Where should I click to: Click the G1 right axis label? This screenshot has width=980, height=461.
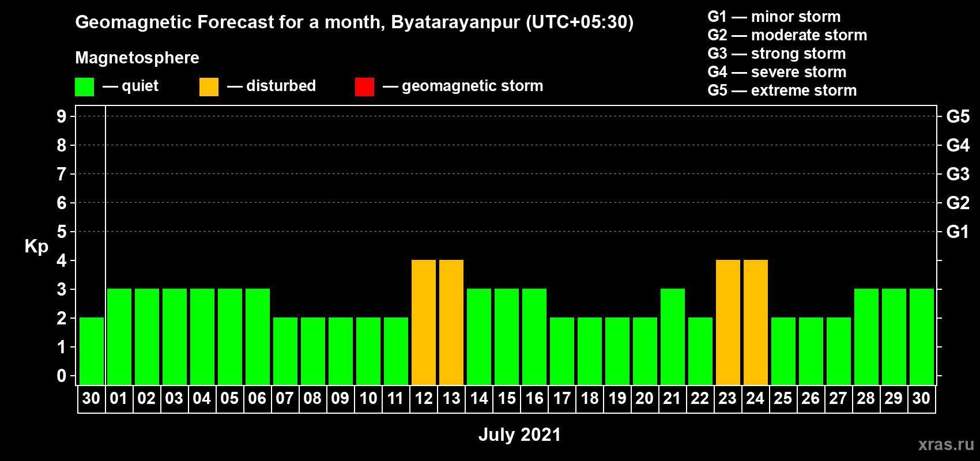958,232
